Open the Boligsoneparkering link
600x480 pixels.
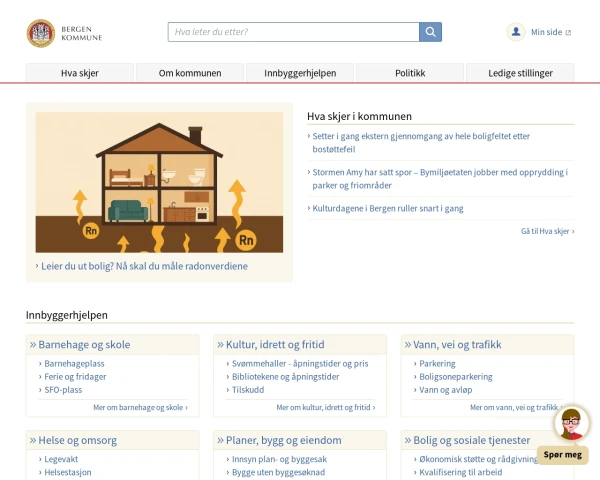point(456,377)
